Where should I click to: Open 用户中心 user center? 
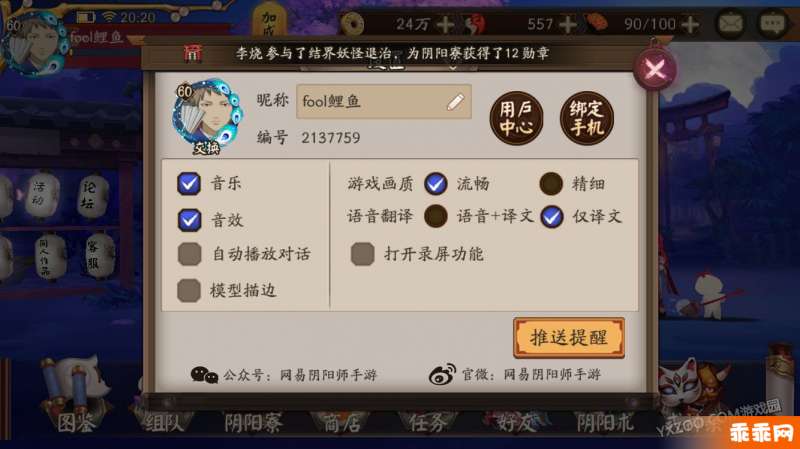point(516,118)
